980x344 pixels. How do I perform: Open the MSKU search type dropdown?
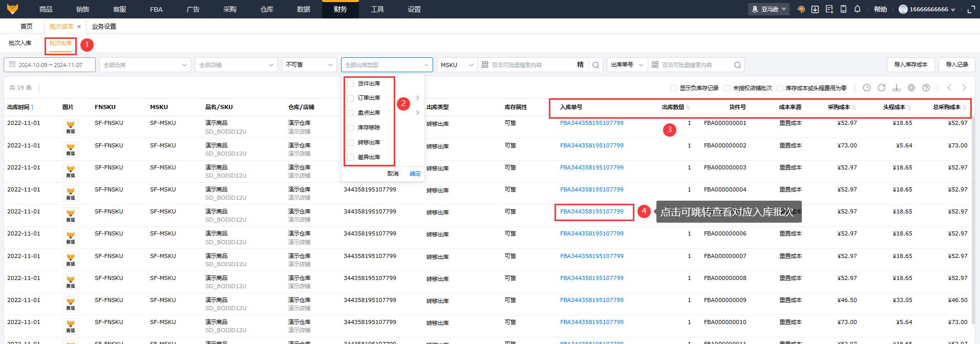click(x=457, y=65)
